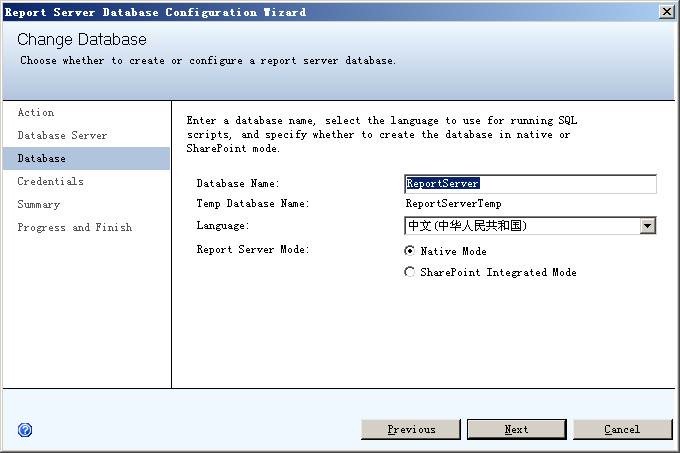Image resolution: width=680 pixels, height=453 pixels.
Task: Select the Progress and Finish step
Action: (x=74, y=228)
